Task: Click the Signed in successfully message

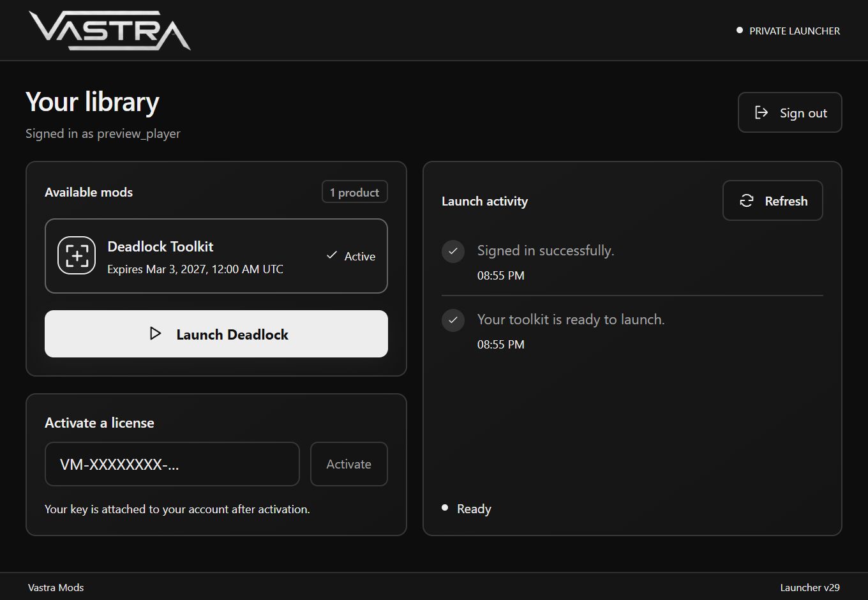Action: 546,251
